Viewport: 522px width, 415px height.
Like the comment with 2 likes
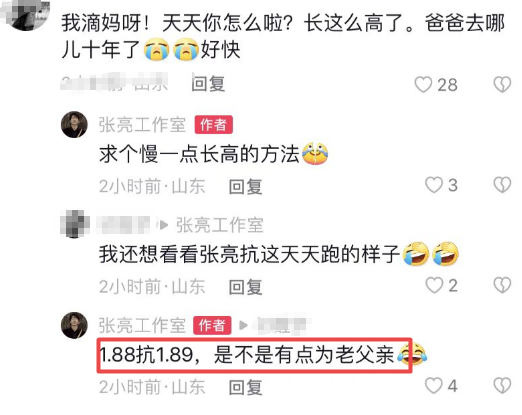click(434, 285)
